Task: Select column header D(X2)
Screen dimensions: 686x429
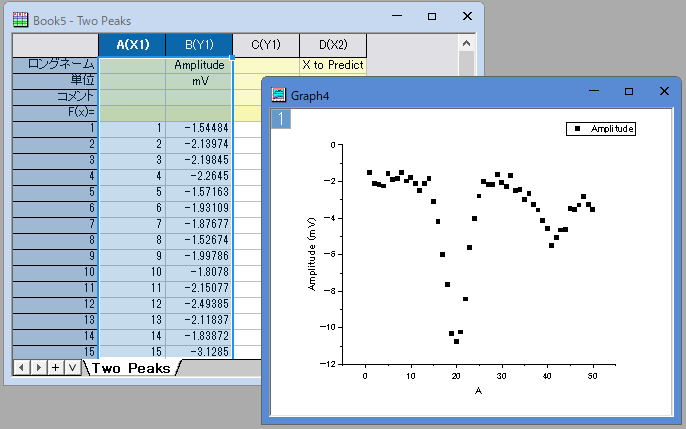Action: [333, 45]
